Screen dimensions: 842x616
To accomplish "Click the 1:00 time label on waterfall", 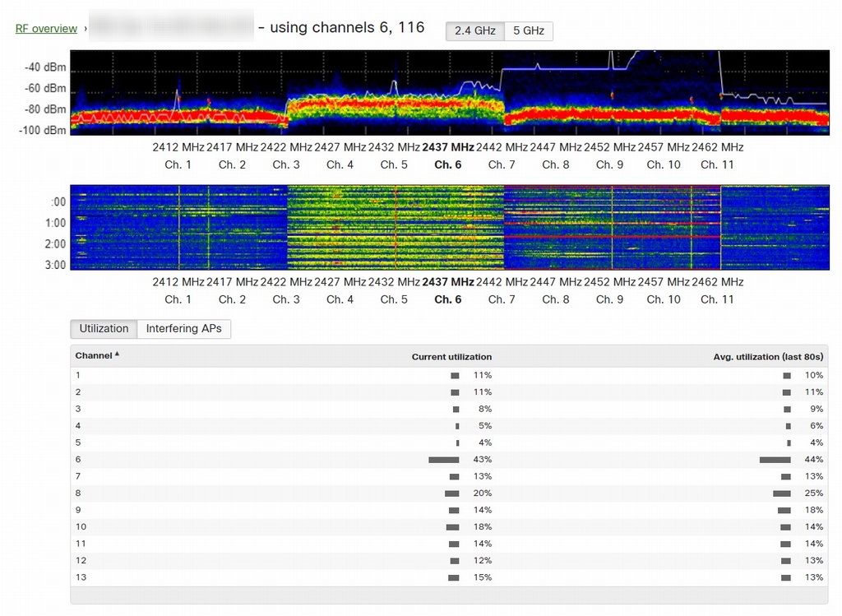I will click(55, 223).
